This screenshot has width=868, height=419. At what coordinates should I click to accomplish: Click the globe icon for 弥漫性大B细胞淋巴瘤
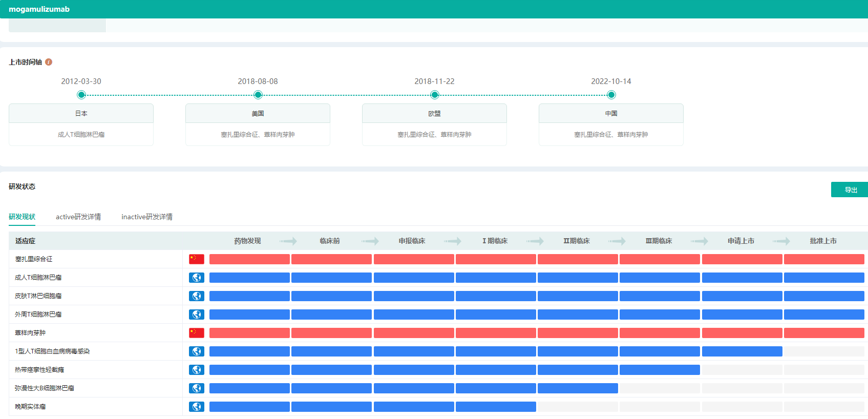pyautogui.click(x=197, y=388)
